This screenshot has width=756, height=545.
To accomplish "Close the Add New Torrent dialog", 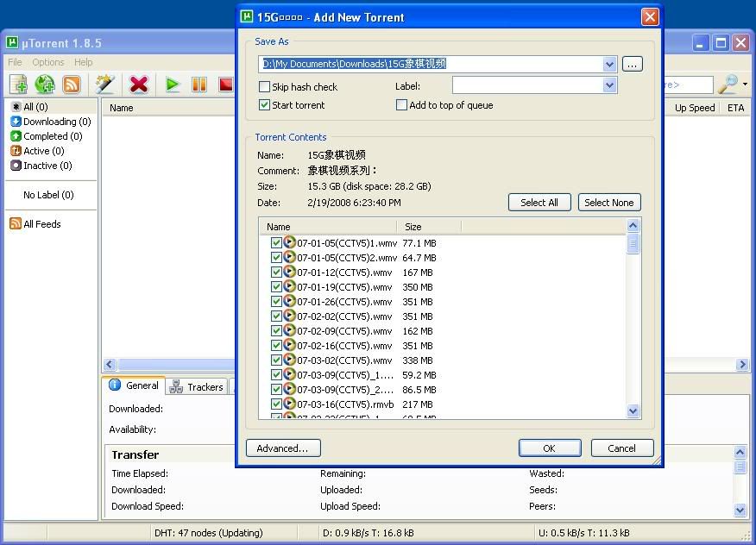I will click(x=650, y=17).
